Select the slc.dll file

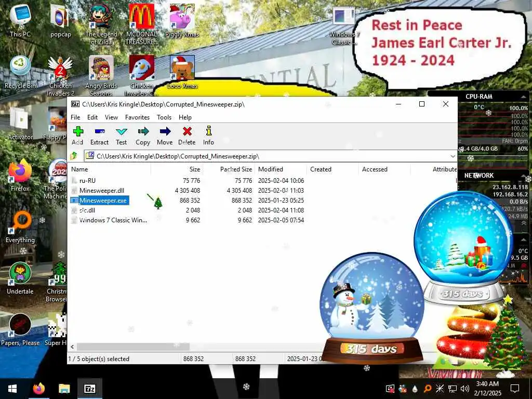(x=87, y=210)
